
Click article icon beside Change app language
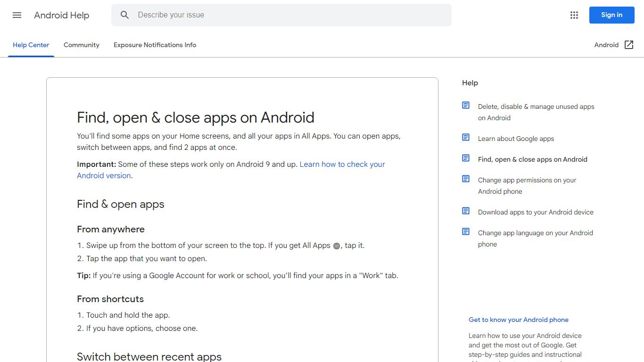tap(466, 231)
